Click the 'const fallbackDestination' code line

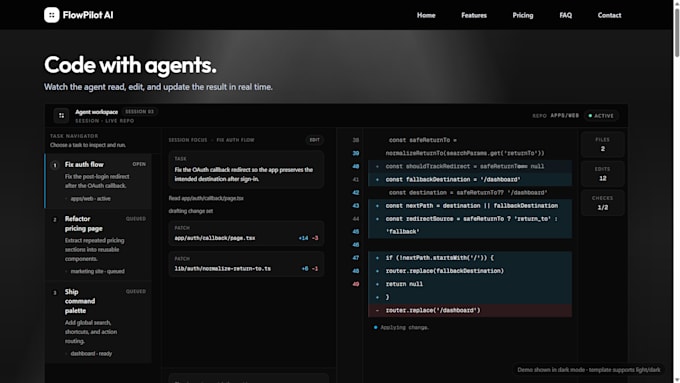click(470, 180)
